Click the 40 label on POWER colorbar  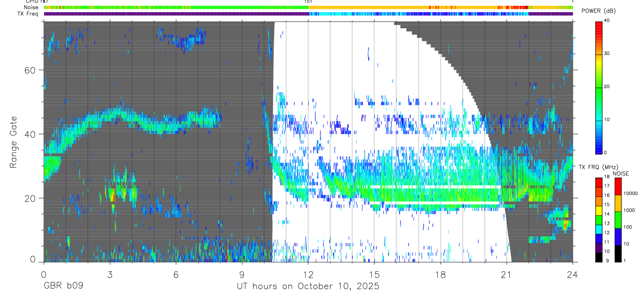point(607,21)
